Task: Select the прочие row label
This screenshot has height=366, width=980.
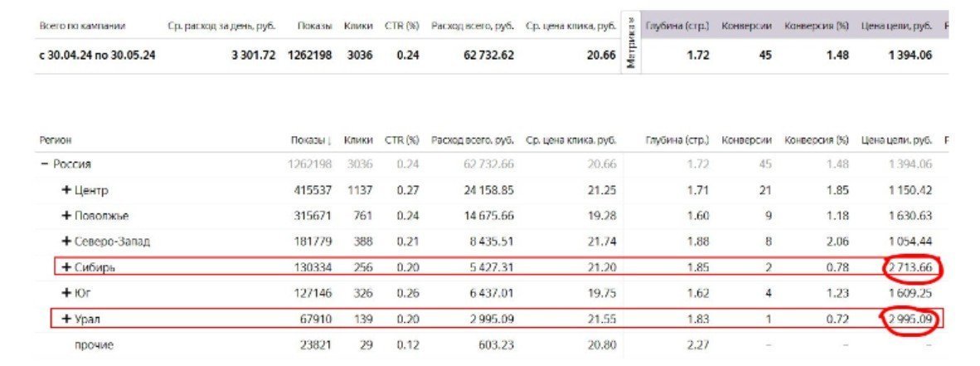Action: point(95,344)
